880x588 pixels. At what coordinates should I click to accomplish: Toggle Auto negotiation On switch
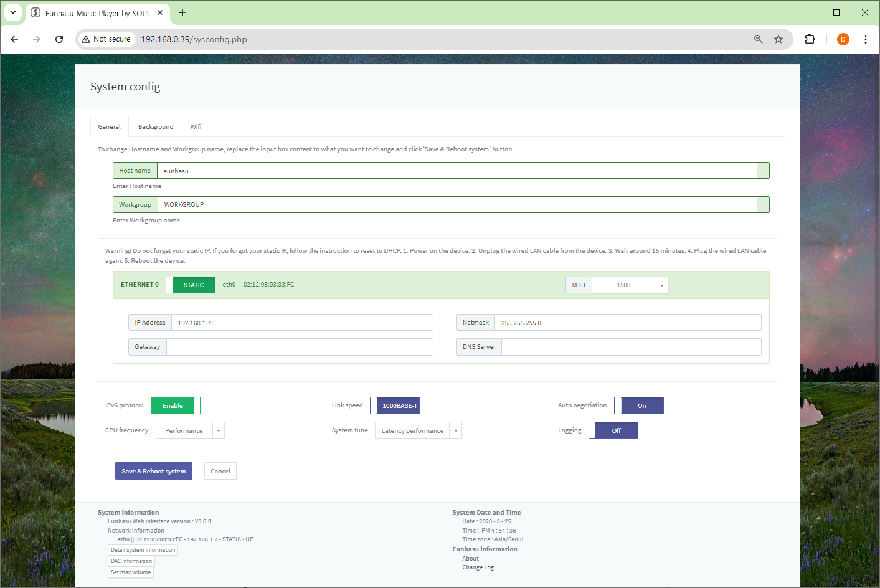click(638, 405)
